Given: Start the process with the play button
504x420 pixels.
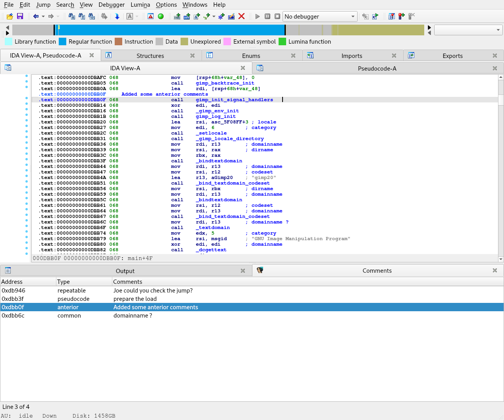Looking at the screenshot, I should (x=258, y=16).
